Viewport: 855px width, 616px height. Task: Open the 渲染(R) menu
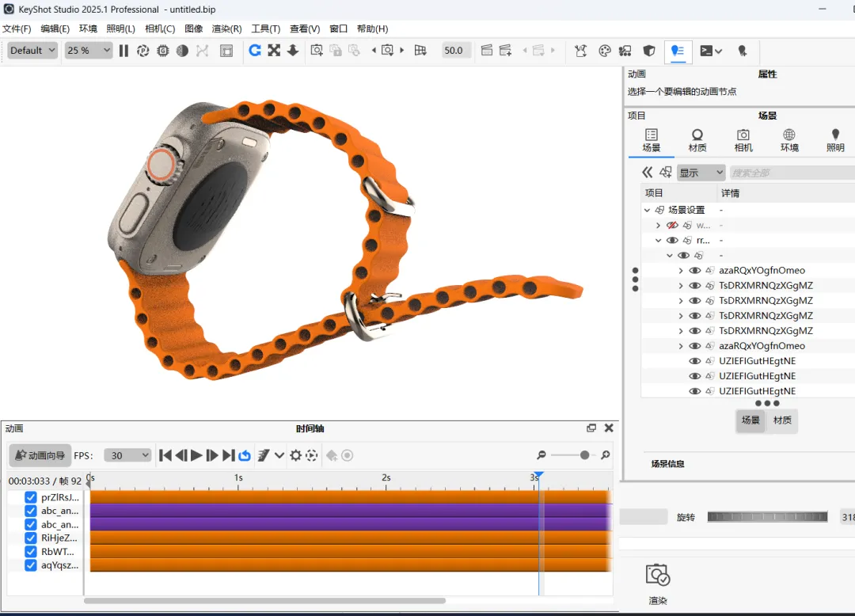(x=226, y=29)
